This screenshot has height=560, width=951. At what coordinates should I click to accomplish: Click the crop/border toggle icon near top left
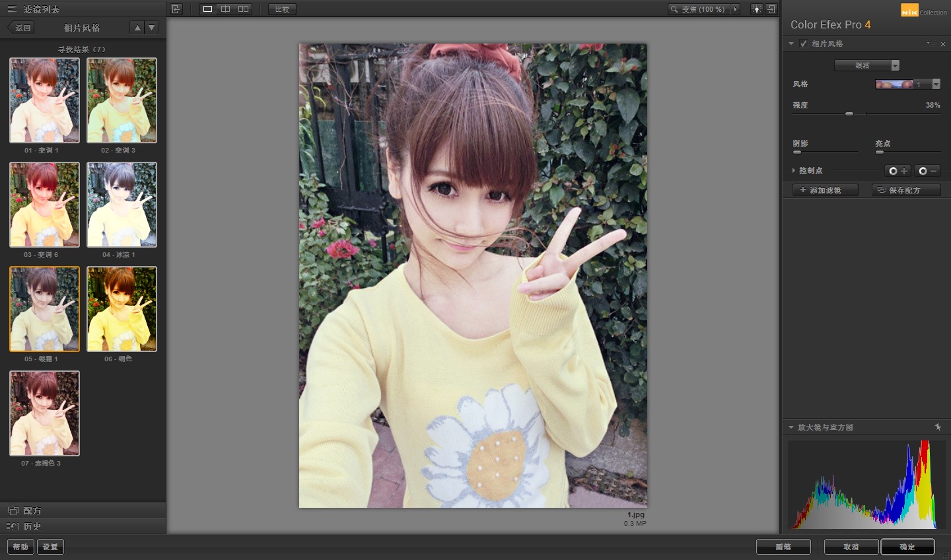(176, 9)
